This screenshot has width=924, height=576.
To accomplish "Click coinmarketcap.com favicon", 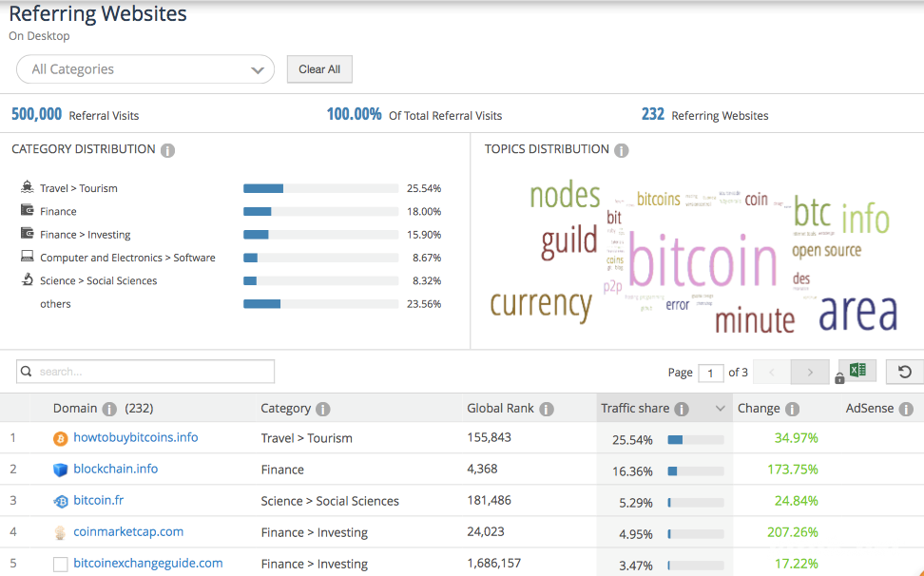I will tap(60, 533).
